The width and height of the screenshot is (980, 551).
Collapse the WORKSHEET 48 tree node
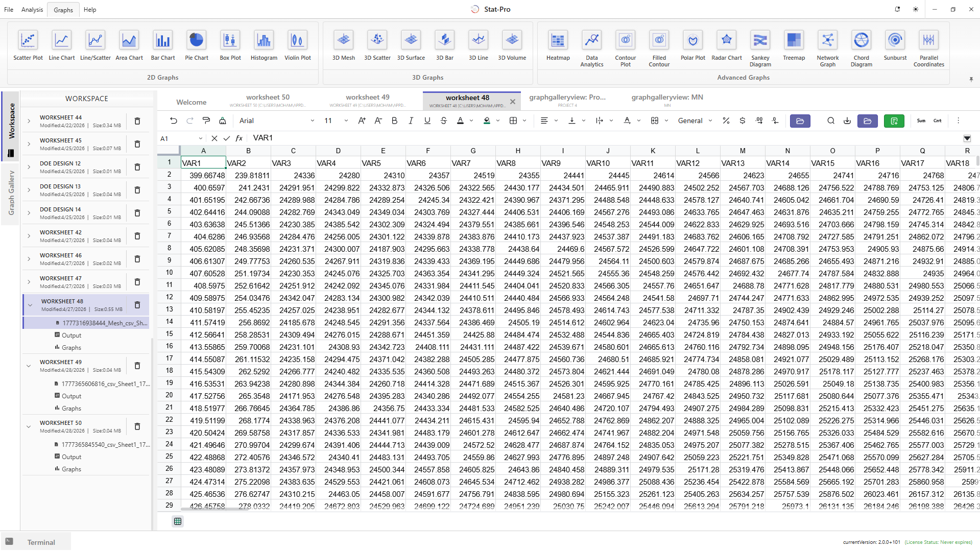pos(30,305)
